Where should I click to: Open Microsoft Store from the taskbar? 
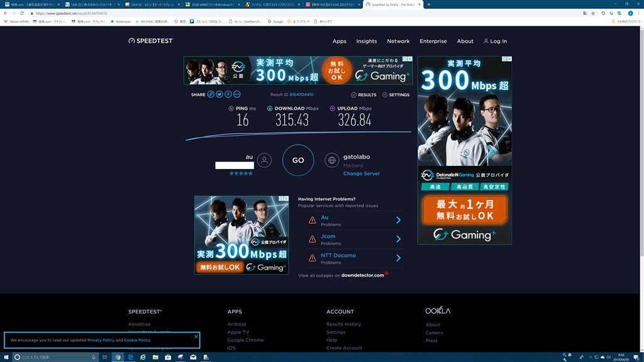tap(168, 357)
